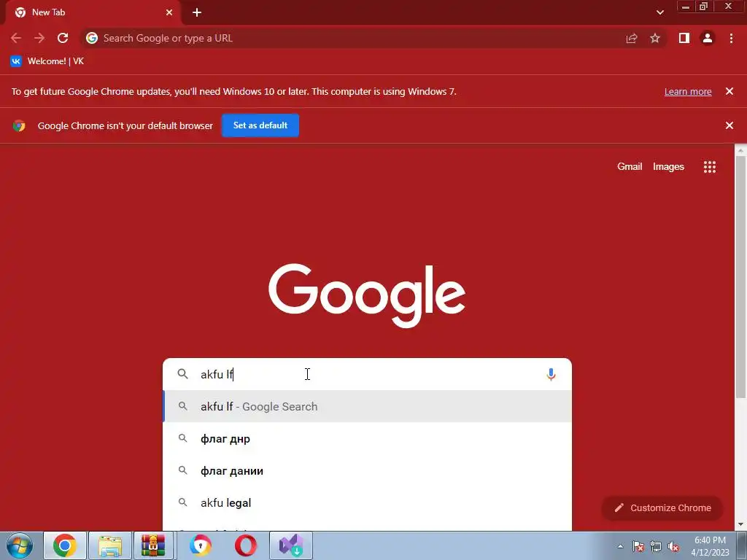This screenshot has height=560, width=747.
Task: Open the side panel
Action: coord(684,38)
